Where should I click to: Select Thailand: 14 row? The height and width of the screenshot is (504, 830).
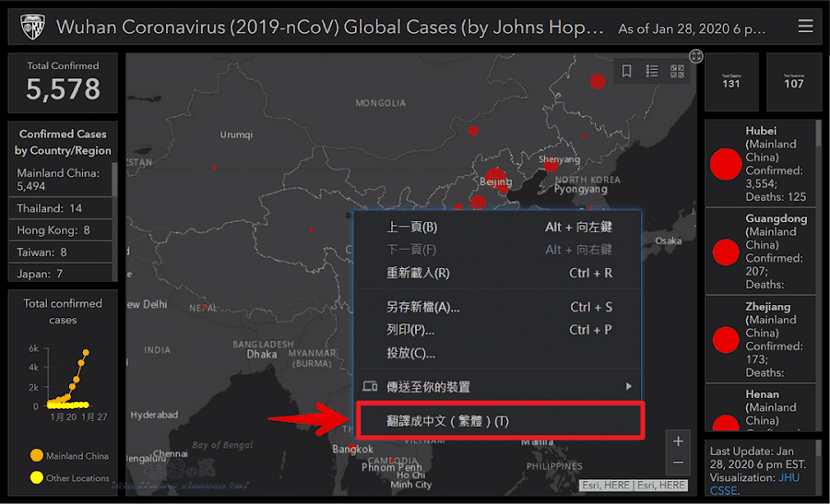(x=60, y=208)
